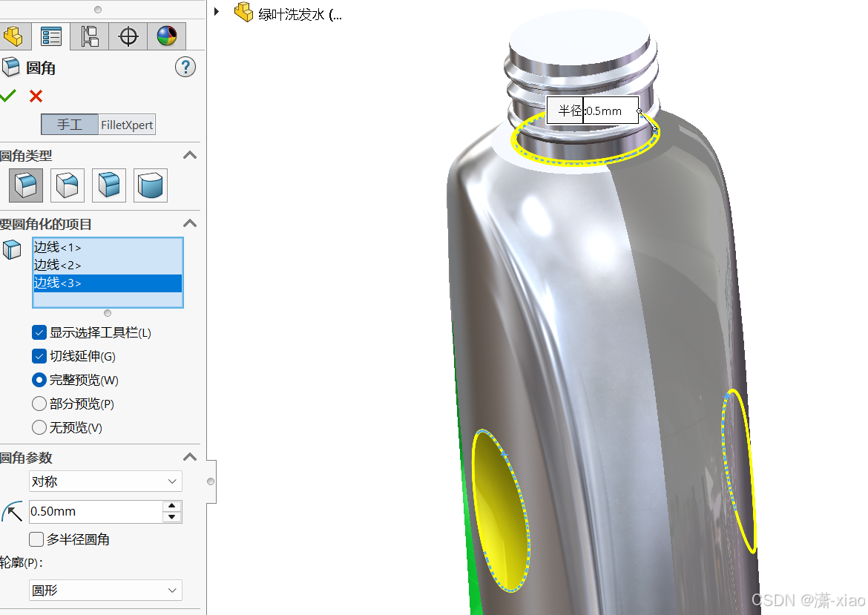Switch to the PropertyManager tab
Screen dimensions: 868x615
(x=51, y=36)
